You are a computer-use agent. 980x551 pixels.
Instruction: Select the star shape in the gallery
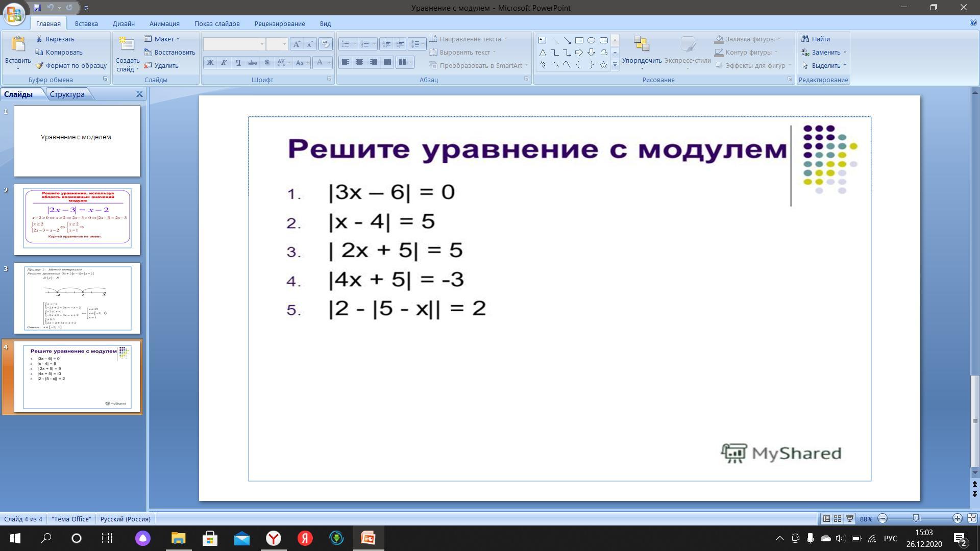click(603, 65)
